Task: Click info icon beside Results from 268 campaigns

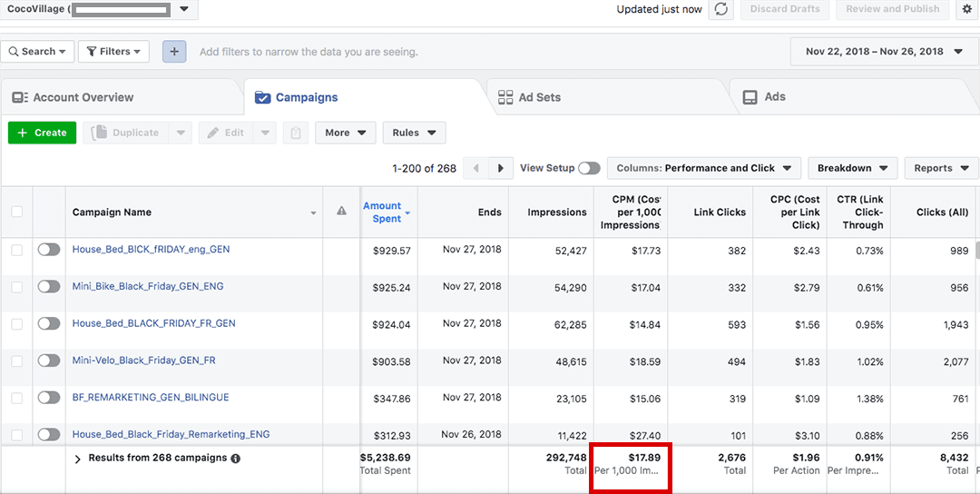Action: (x=236, y=459)
